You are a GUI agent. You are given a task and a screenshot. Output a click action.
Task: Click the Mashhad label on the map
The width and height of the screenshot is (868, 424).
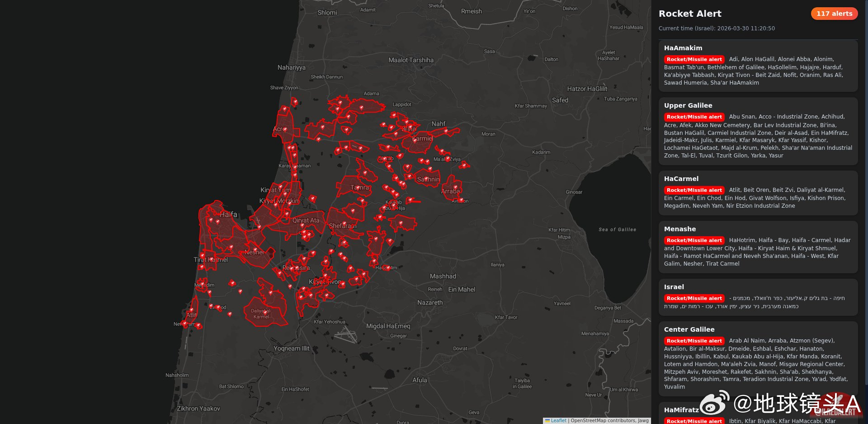443,276
